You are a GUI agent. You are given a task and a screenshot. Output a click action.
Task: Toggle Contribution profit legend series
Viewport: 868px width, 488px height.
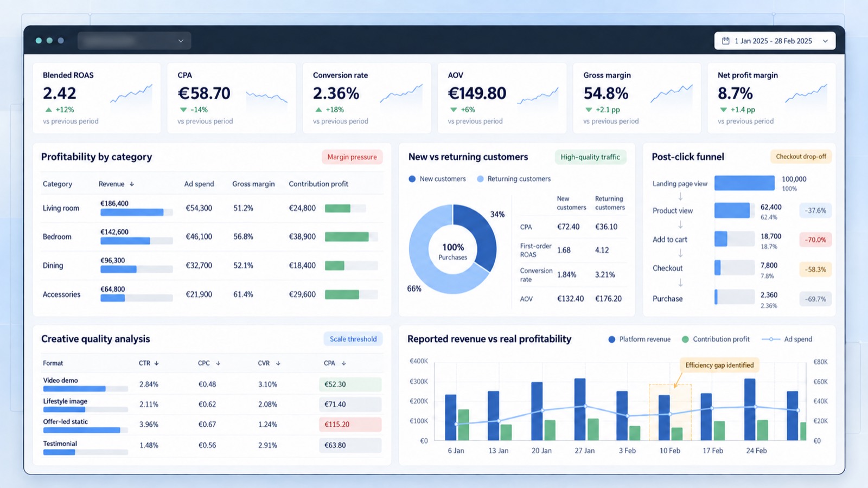[685, 339]
